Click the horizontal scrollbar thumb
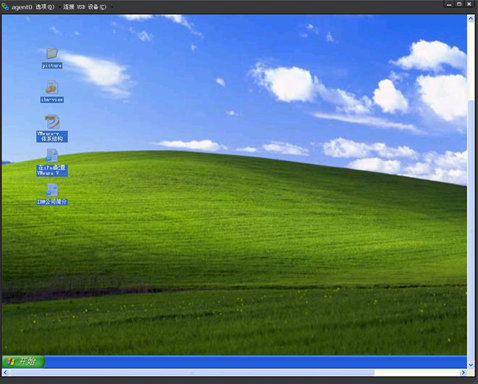Image resolution: width=478 pixels, height=384 pixels. click(x=192, y=372)
